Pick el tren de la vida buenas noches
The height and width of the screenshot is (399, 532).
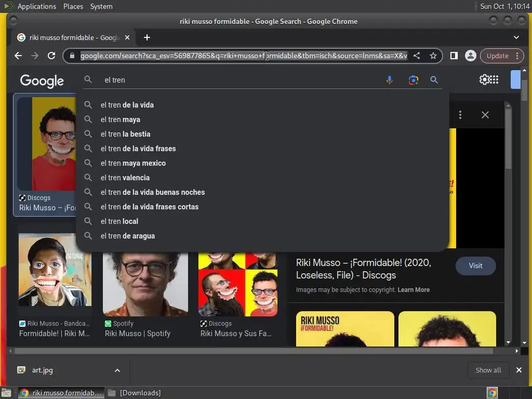[262, 192]
